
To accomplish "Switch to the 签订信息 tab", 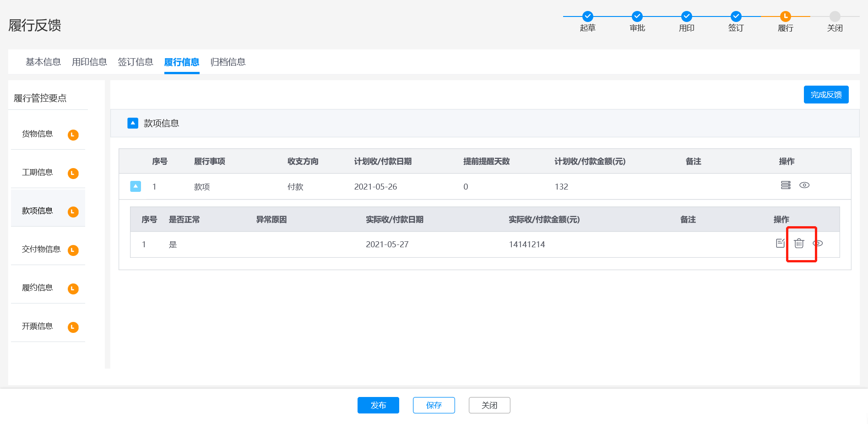I will (136, 62).
